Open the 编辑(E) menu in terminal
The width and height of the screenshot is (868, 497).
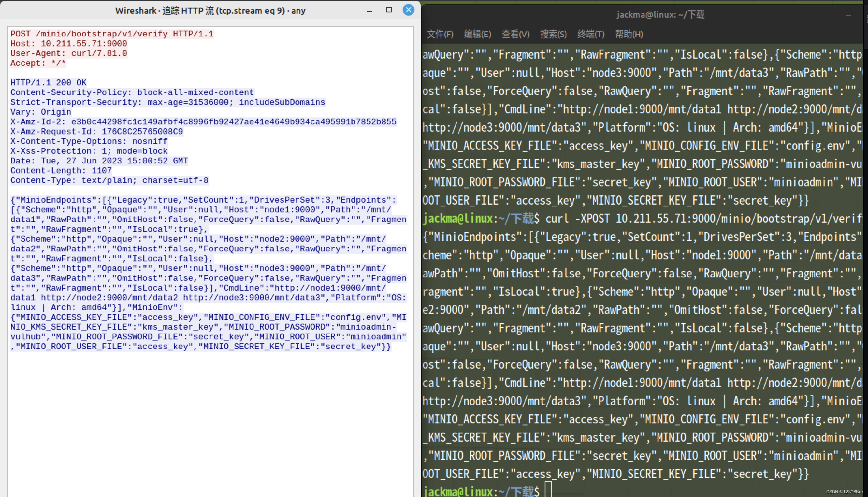click(477, 34)
